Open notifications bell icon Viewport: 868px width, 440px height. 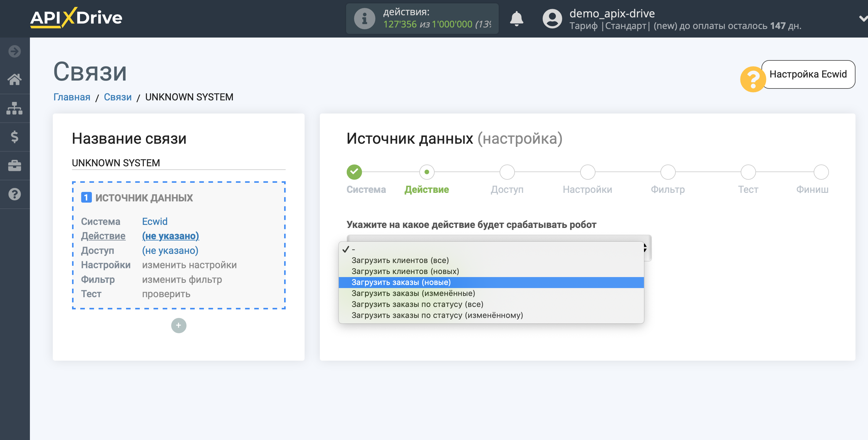(516, 19)
